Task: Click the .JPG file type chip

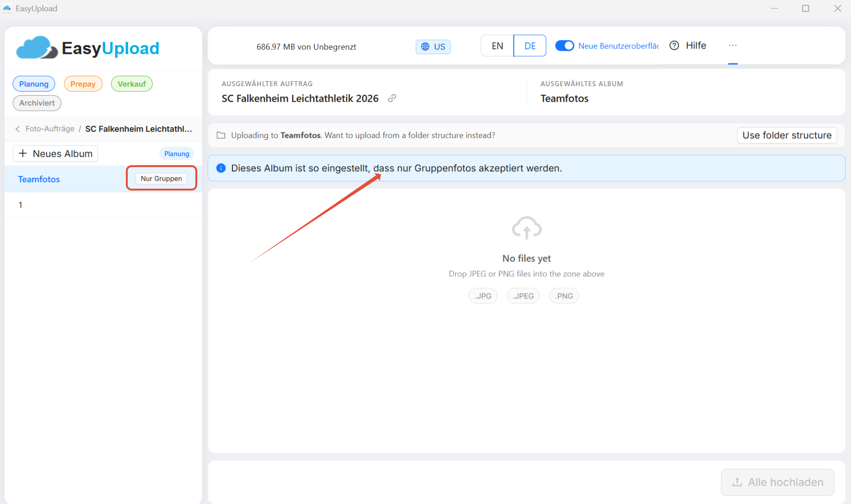Action: pos(483,296)
